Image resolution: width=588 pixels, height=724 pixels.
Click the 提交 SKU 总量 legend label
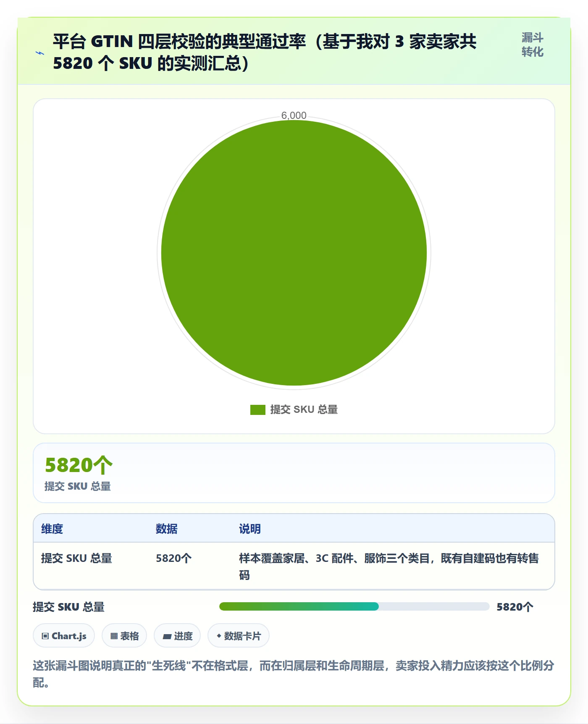point(304,409)
